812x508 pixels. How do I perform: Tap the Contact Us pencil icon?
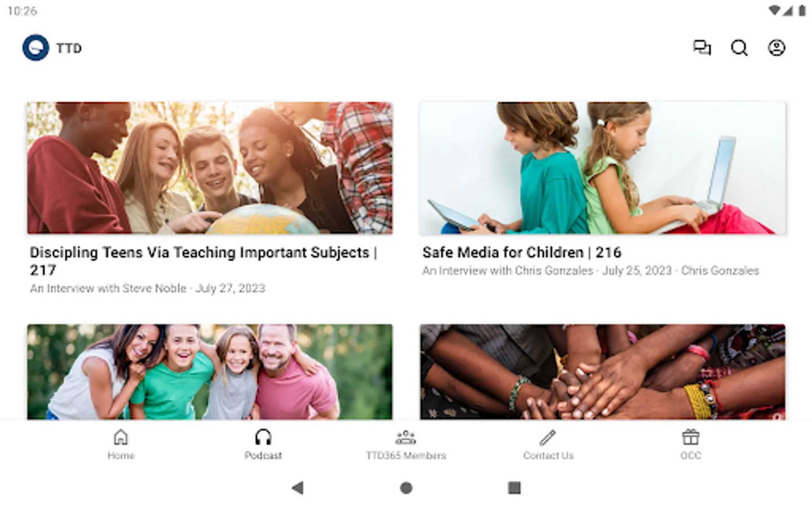click(548, 437)
